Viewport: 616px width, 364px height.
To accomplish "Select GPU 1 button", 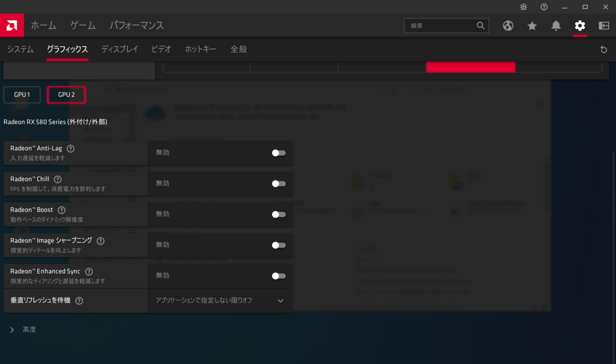I will pos(22,95).
